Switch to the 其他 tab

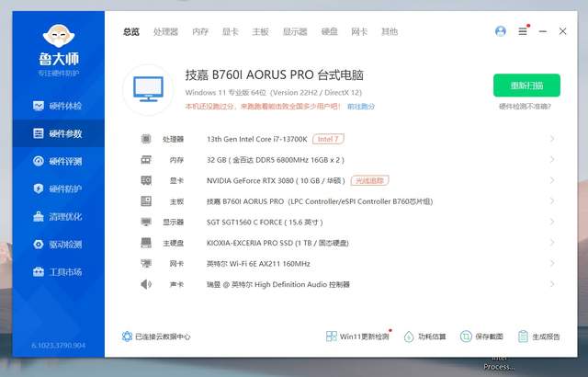pyautogui.click(x=390, y=32)
